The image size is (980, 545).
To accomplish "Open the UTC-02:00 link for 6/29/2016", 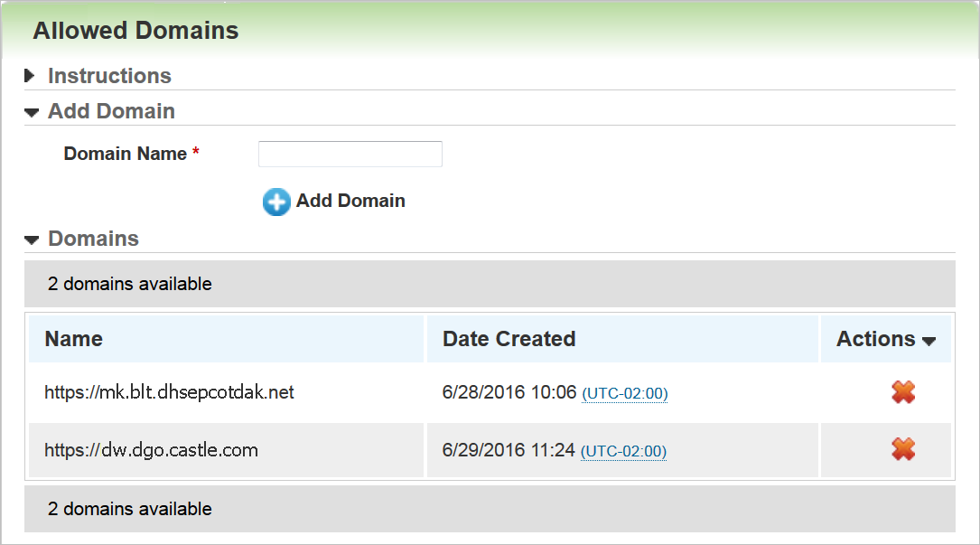I will (x=623, y=451).
